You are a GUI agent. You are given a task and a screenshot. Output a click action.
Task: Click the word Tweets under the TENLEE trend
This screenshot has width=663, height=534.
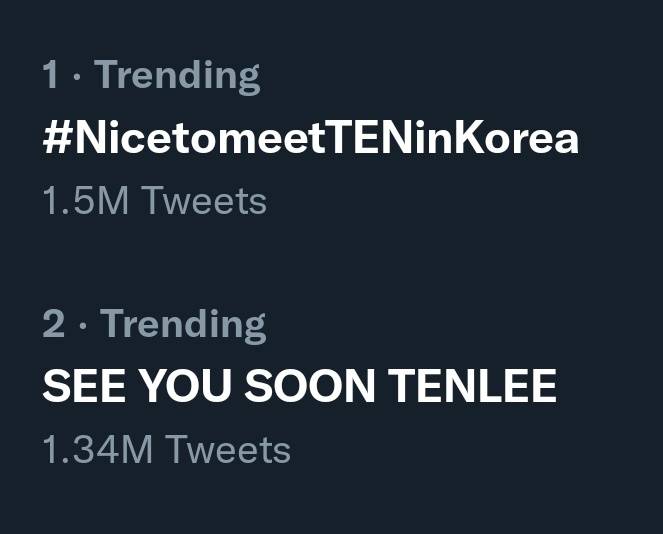[x=227, y=450]
